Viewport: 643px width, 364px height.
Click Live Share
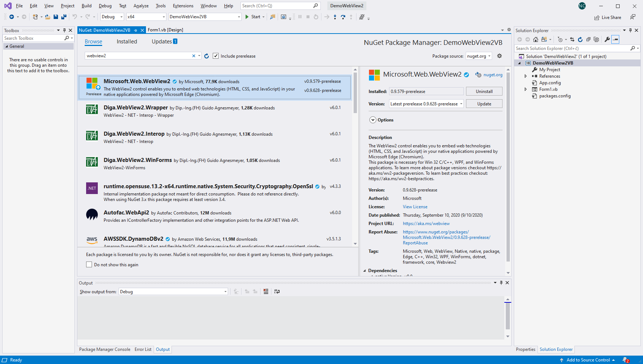tap(608, 18)
